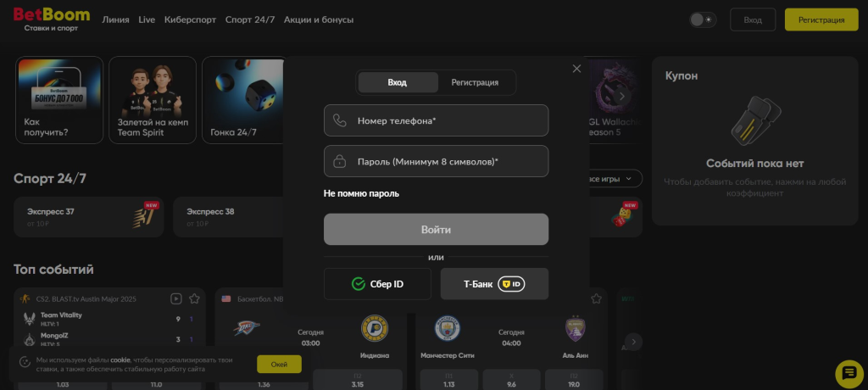This screenshot has width=868, height=390.
Task: Accept cookies with the Окей button
Action: tap(279, 364)
